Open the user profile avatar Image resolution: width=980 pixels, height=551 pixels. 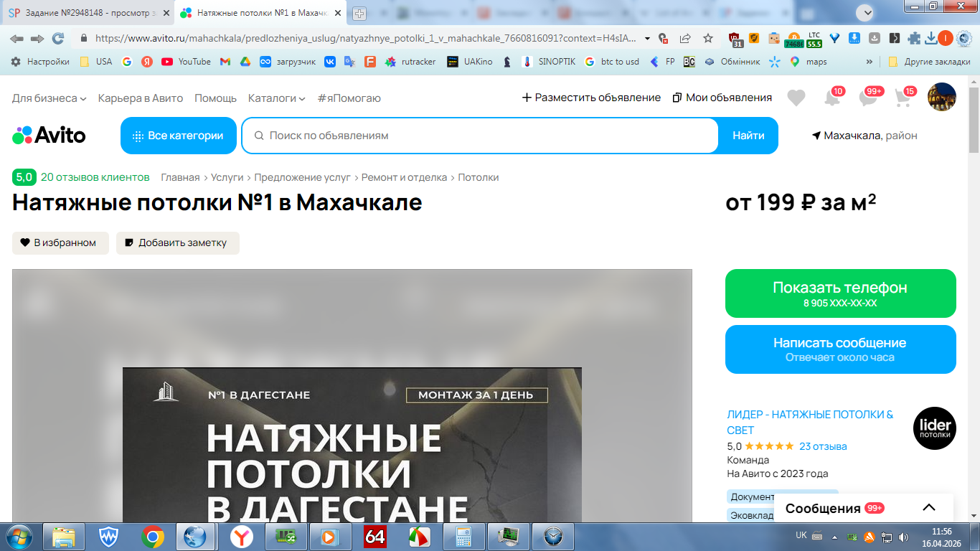tap(942, 97)
